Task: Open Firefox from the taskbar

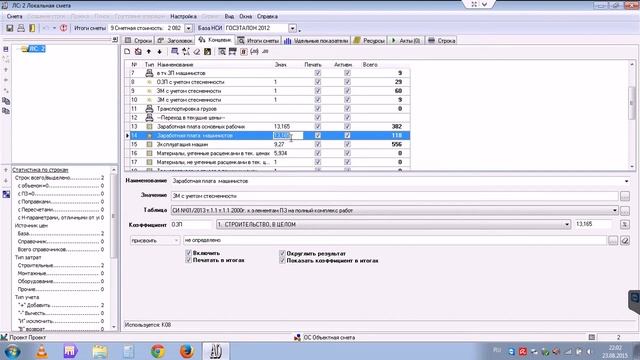Action: (x=187, y=351)
